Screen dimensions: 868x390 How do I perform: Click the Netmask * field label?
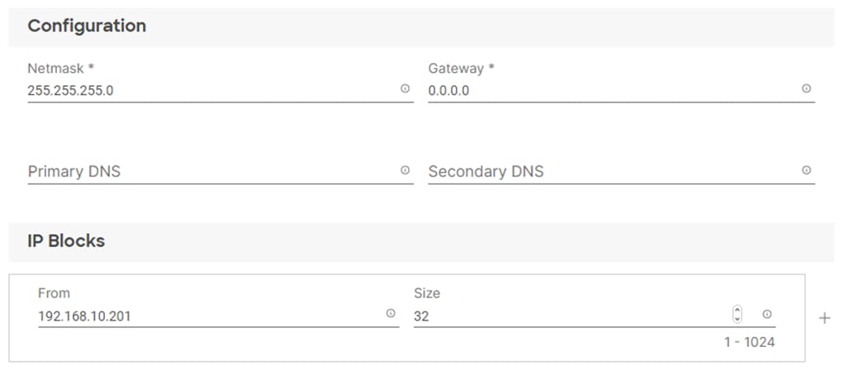[x=61, y=69]
